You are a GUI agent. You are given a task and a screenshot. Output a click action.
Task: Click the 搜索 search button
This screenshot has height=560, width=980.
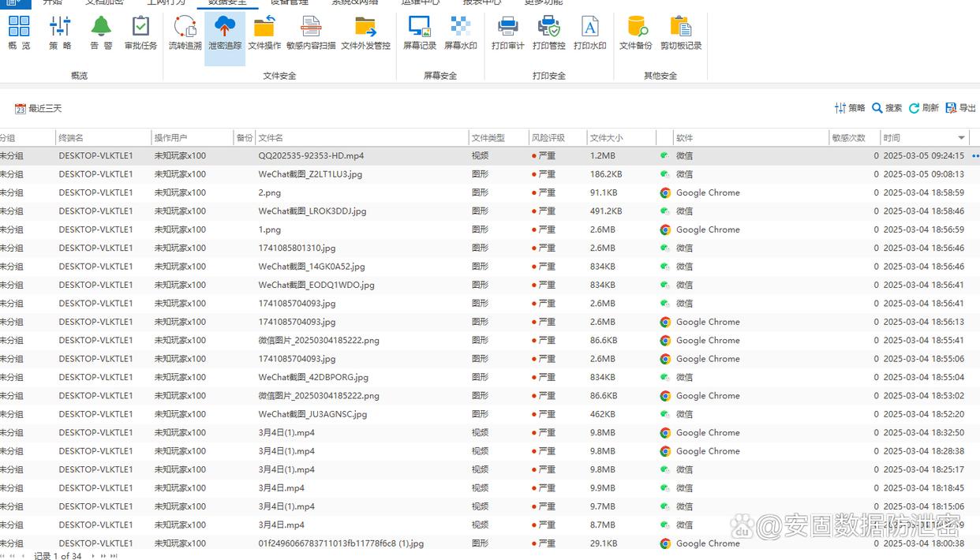point(887,108)
